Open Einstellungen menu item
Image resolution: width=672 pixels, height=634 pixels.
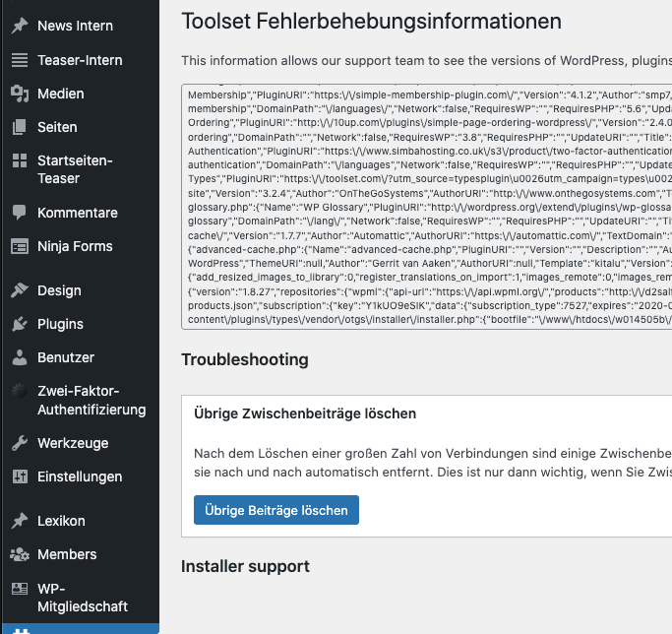pyautogui.click(x=81, y=476)
